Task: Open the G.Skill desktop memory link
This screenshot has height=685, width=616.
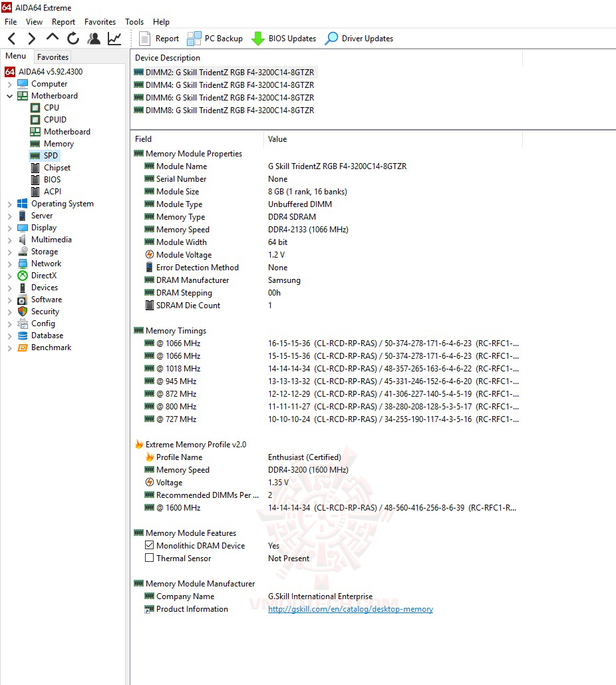Action: coord(351,609)
